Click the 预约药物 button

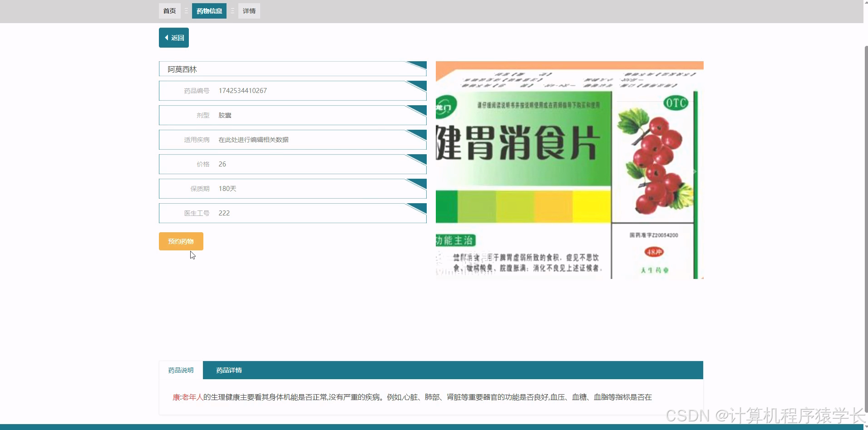pyautogui.click(x=181, y=241)
